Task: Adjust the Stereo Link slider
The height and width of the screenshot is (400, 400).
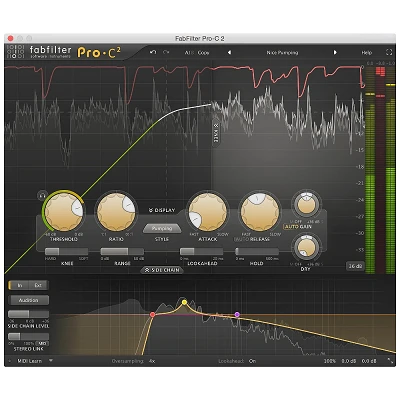Action: pyautogui.click(x=29, y=336)
